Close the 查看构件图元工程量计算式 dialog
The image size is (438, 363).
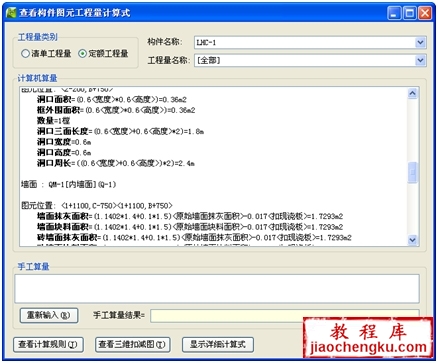pos(425,13)
